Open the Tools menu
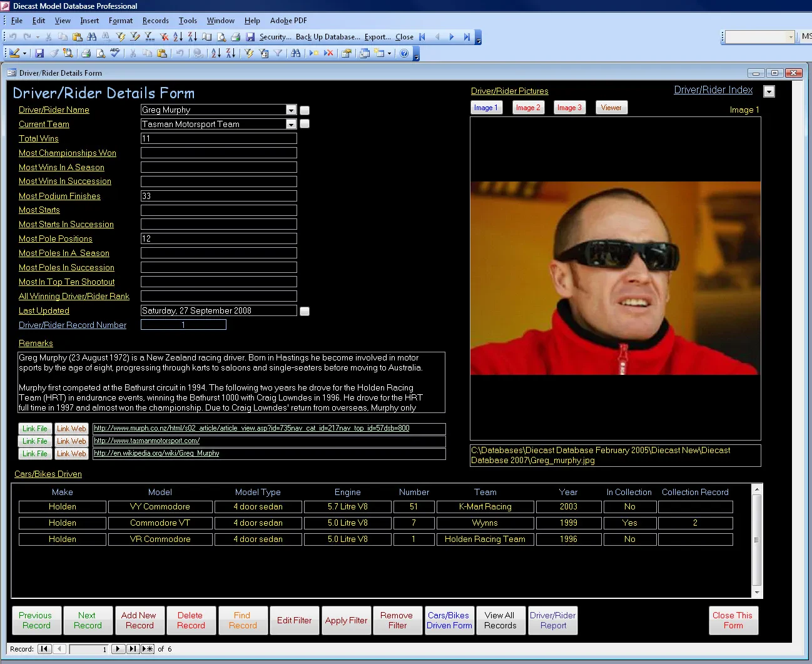 coord(188,21)
